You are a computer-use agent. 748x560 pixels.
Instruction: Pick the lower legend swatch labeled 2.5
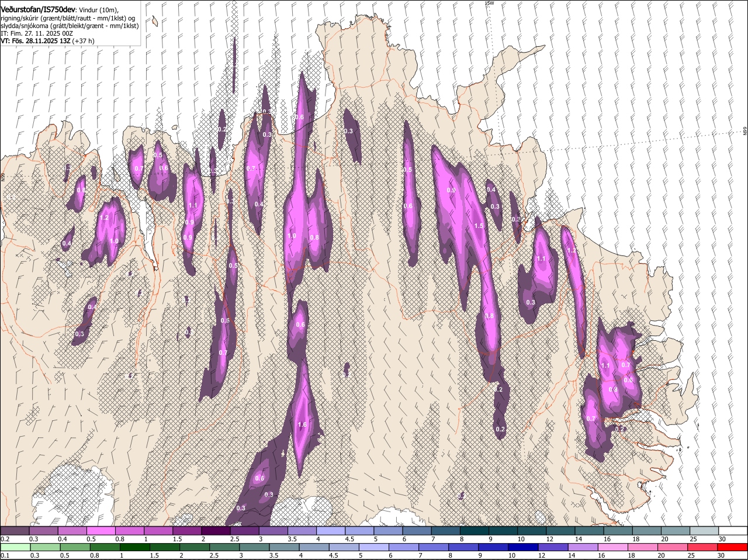(x=224, y=547)
